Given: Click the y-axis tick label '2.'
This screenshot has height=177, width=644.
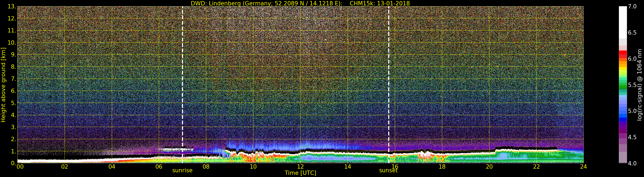Looking at the screenshot, I should pos(14,139).
